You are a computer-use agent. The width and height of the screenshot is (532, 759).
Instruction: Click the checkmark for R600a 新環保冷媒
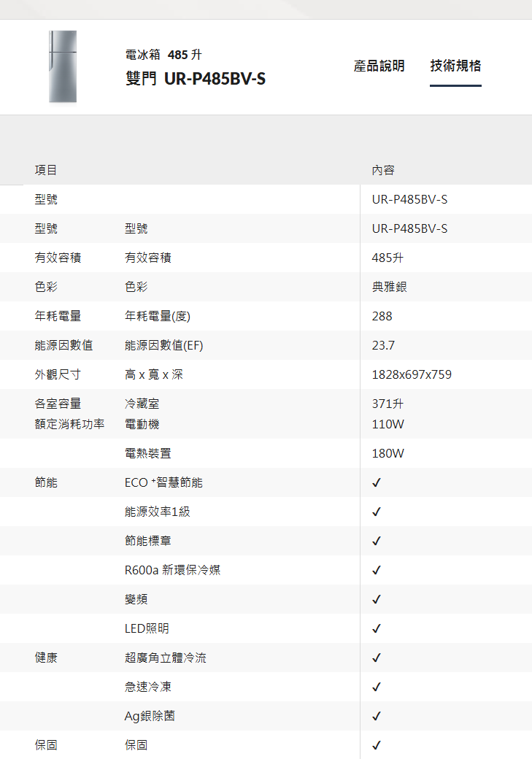(376, 570)
